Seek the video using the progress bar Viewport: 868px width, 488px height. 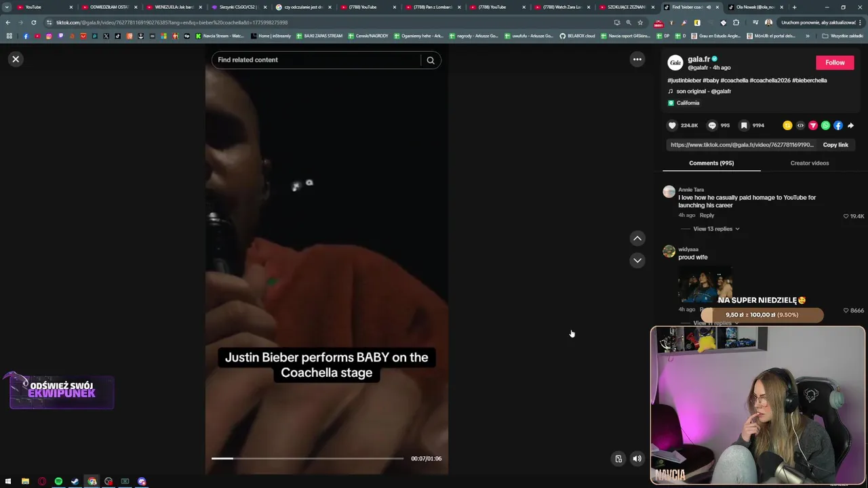tap(307, 459)
